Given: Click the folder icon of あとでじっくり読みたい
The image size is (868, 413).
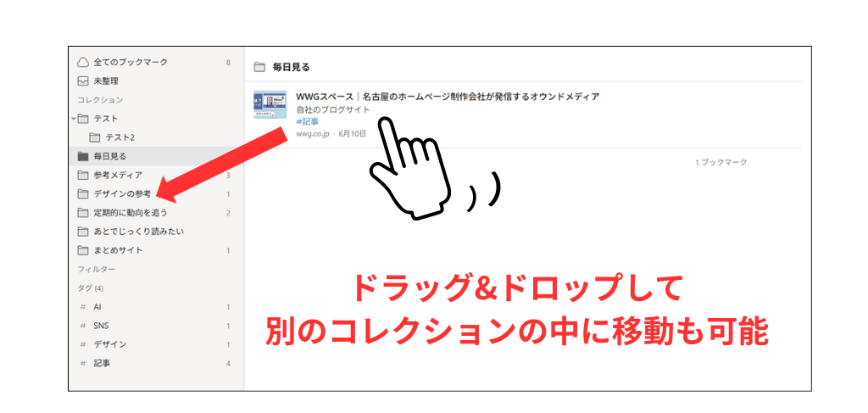Looking at the screenshot, I should 83,232.
